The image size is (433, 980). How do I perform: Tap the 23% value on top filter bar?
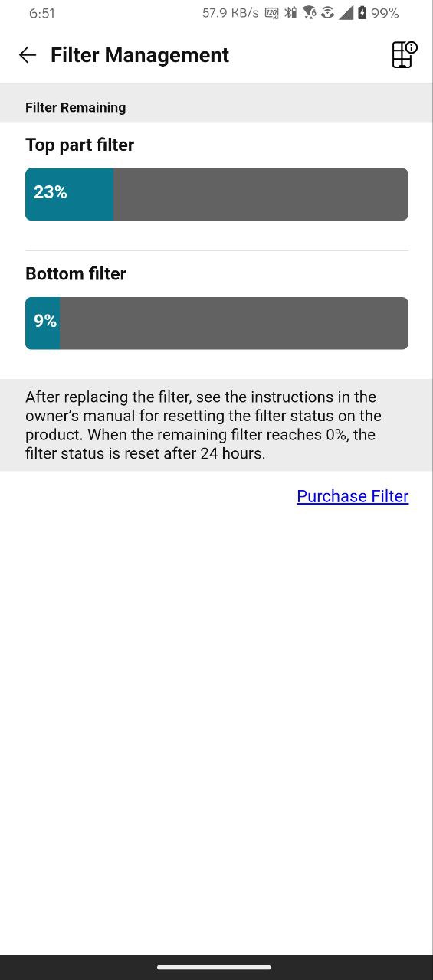pos(51,192)
